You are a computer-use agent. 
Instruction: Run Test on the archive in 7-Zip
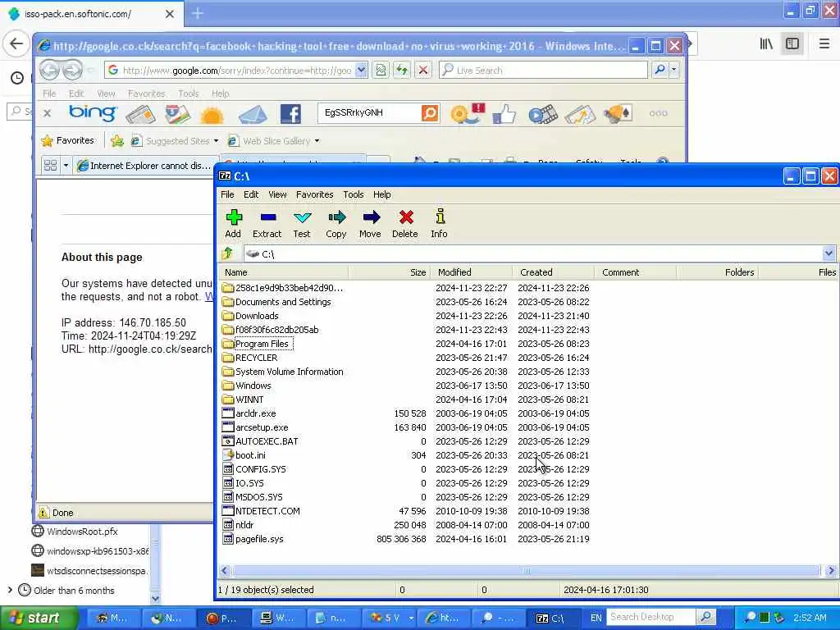coord(302,223)
